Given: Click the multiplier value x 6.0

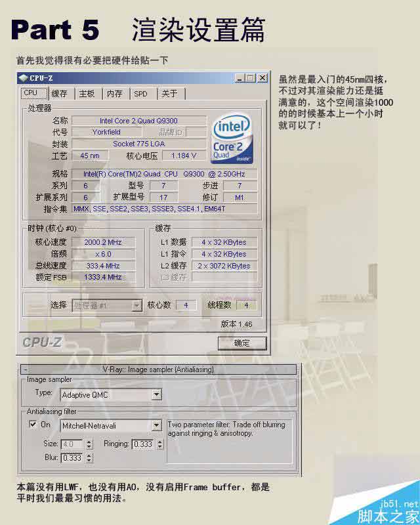Looking at the screenshot, I should [x=104, y=254].
